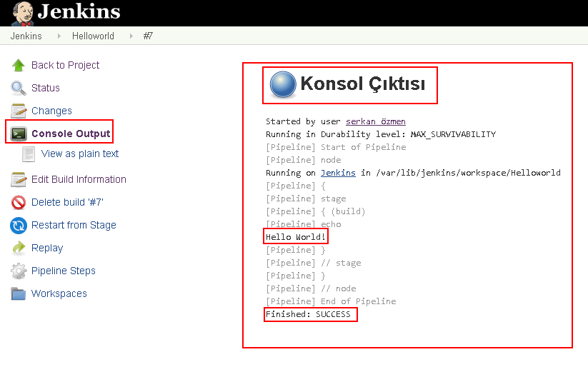Click the '[Pipeline] // stage' line
The image size is (588, 387).
point(314,263)
